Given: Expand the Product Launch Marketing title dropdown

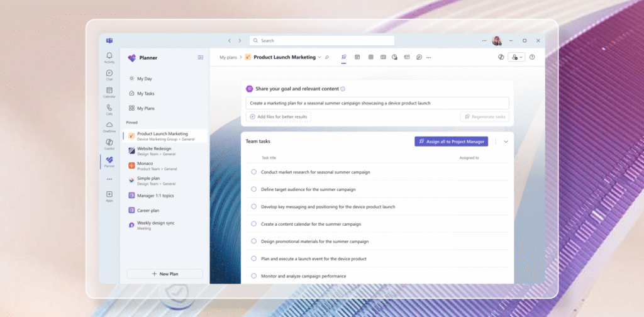Looking at the screenshot, I should 319,57.
